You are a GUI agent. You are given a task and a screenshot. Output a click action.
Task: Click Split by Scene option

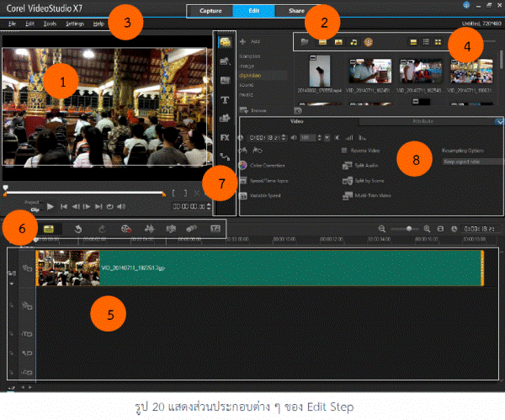click(x=364, y=181)
